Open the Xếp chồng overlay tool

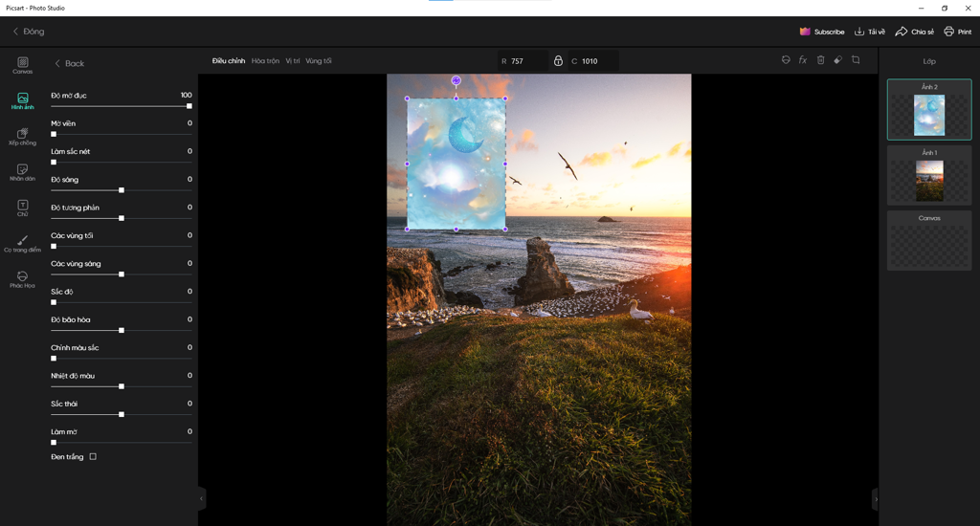pos(23,137)
